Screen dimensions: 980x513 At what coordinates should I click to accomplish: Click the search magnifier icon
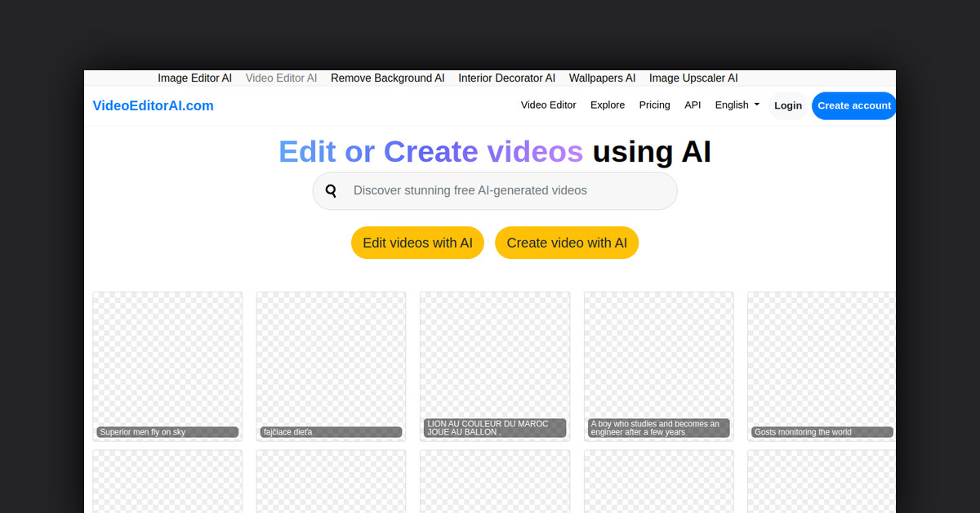point(331,190)
